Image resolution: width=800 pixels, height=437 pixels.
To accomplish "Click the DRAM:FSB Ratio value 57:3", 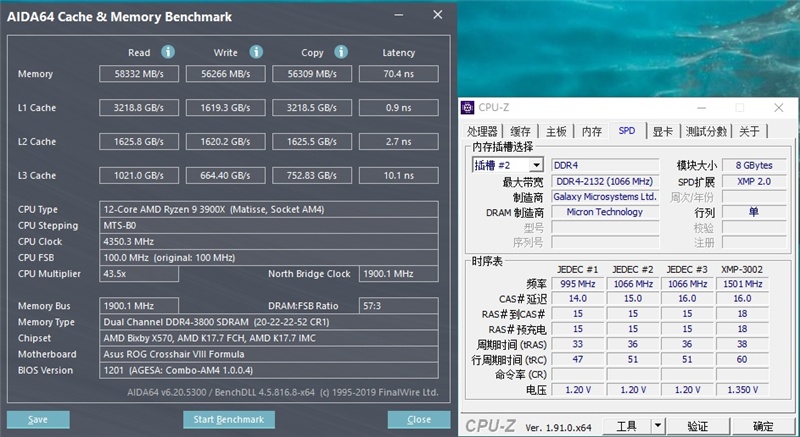I will pyautogui.click(x=398, y=305).
